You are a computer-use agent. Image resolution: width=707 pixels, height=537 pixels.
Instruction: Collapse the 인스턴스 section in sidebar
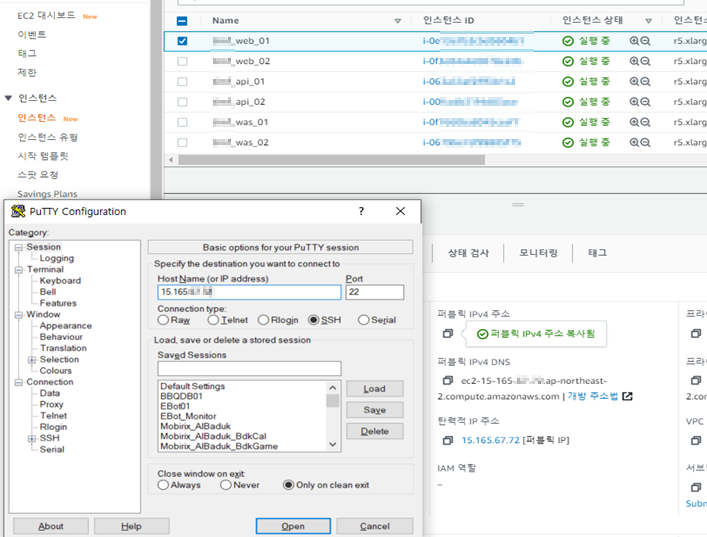point(9,98)
